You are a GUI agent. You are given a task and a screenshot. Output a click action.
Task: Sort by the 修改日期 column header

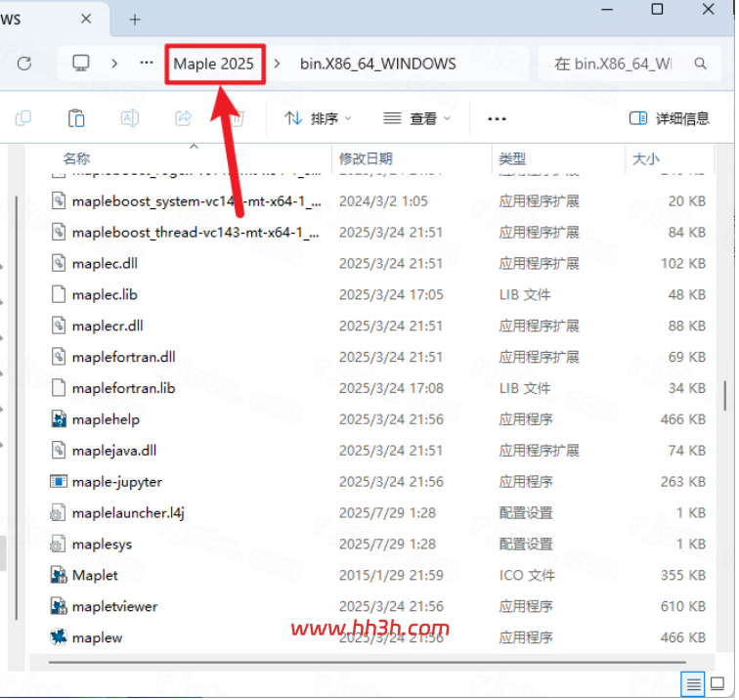point(366,158)
